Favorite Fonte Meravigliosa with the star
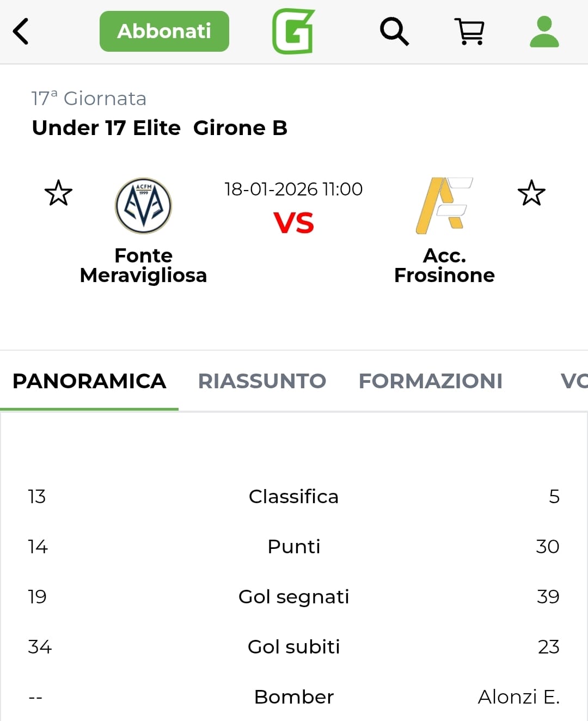This screenshot has width=588, height=721. click(58, 193)
